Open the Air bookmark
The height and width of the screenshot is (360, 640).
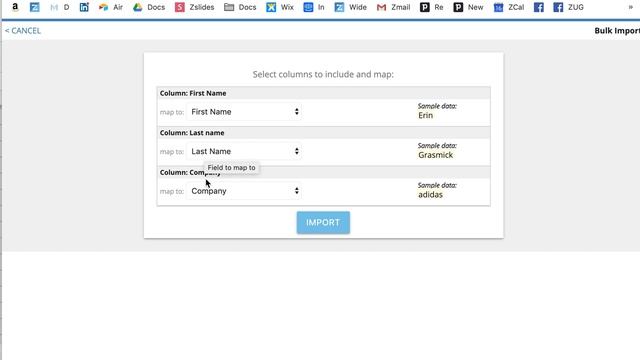[111, 7]
